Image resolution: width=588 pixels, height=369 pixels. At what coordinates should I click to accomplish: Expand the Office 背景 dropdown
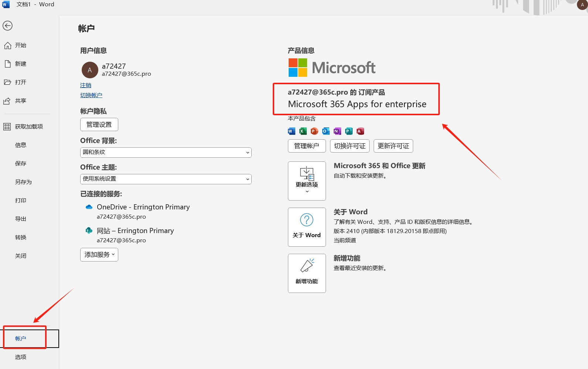[x=166, y=153]
